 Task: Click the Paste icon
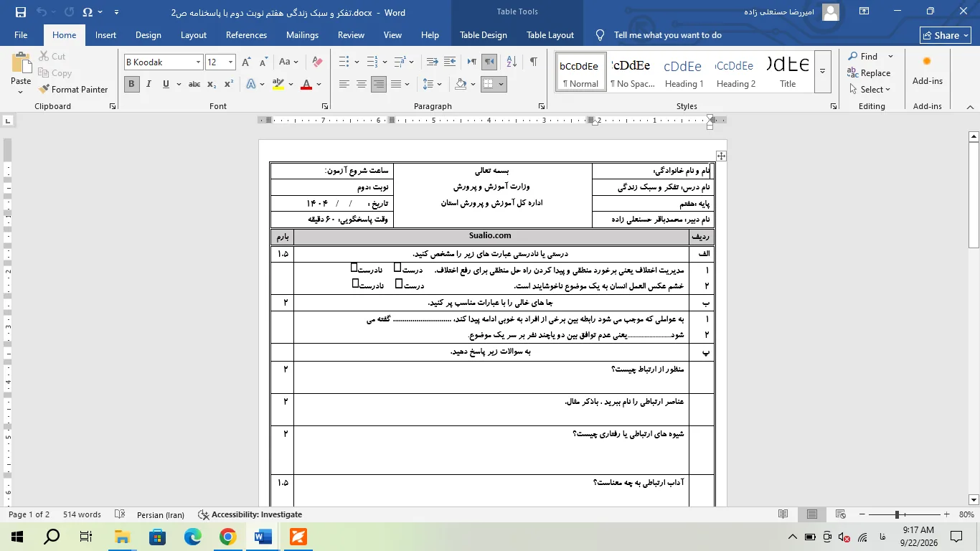(x=21, y=63)
